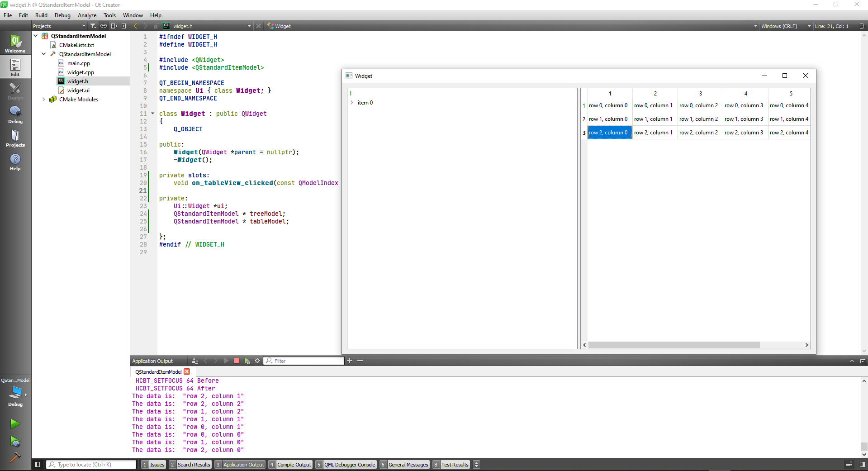Show the Issues output pane

(x=153, y=464)
